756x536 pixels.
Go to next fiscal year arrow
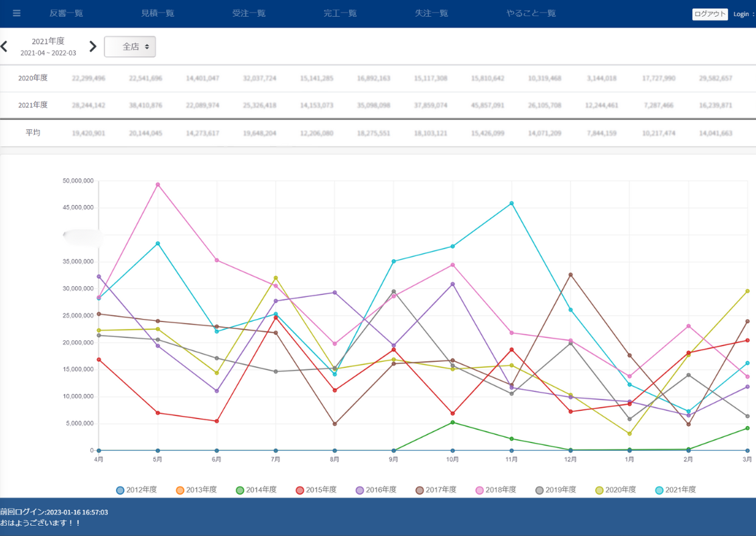coord(92,46)
